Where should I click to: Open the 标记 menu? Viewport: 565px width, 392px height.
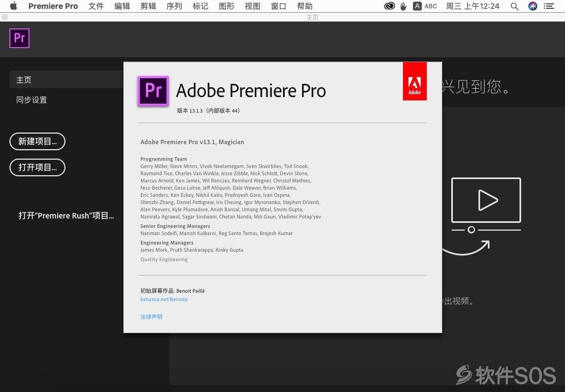(200, 6)
